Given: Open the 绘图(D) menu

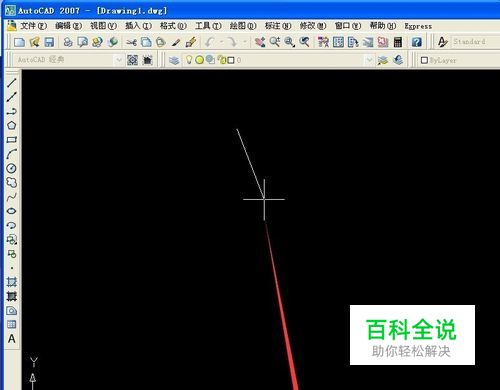Looking at the screenshot, I should coord(243,26).
